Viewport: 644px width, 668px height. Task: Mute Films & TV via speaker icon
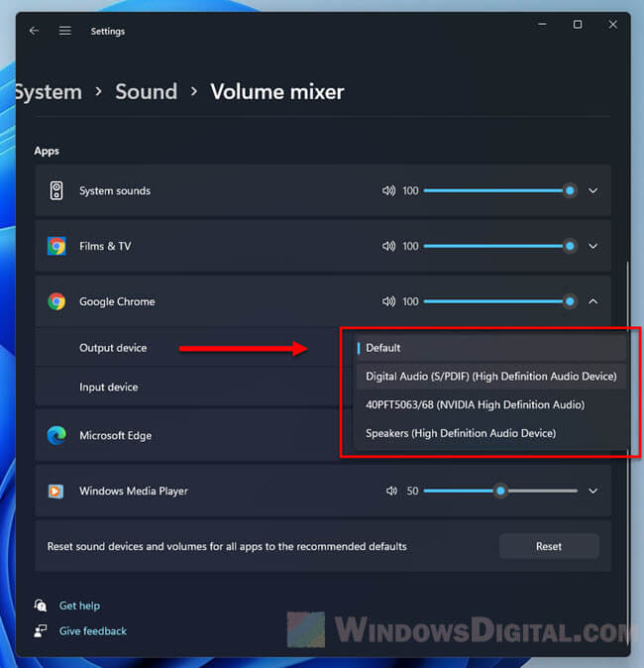click(388, 246)
